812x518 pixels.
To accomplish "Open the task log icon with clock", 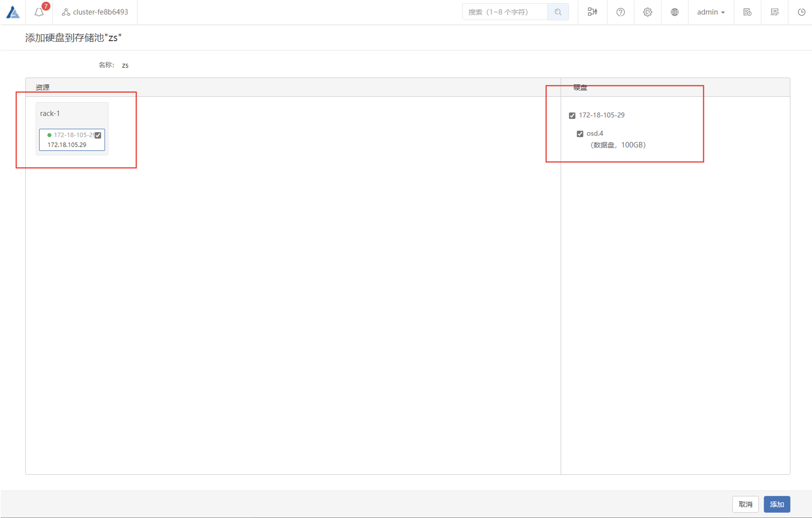I will click(x=747, y=12).
